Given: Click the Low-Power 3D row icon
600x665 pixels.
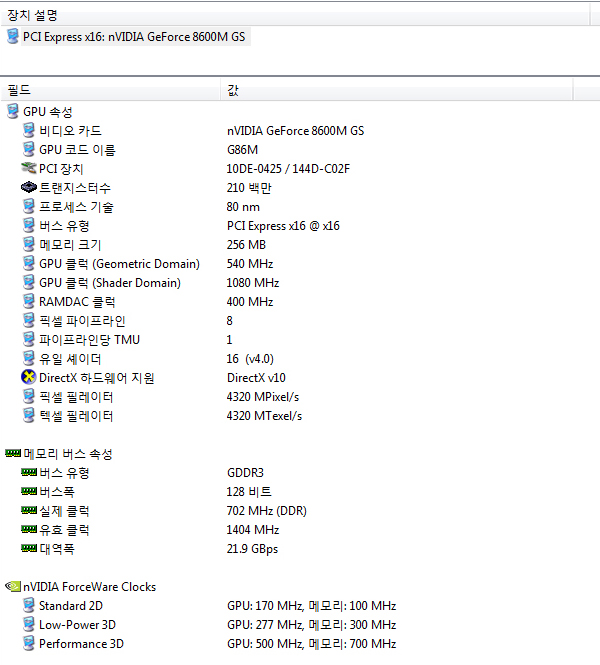Looking at the screenshot, I should pyautogui.click(x=29, y=624).
